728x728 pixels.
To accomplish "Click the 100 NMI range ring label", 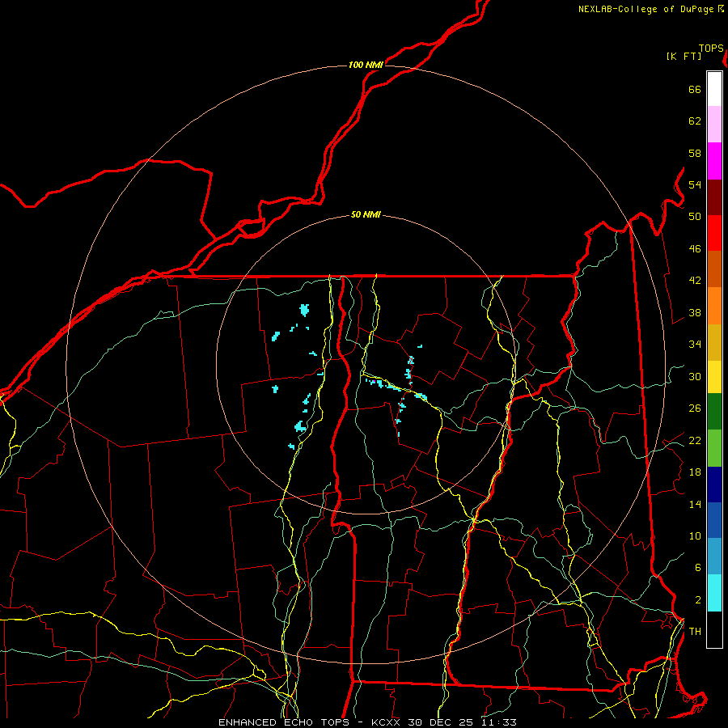I will (x=366, y=65).
